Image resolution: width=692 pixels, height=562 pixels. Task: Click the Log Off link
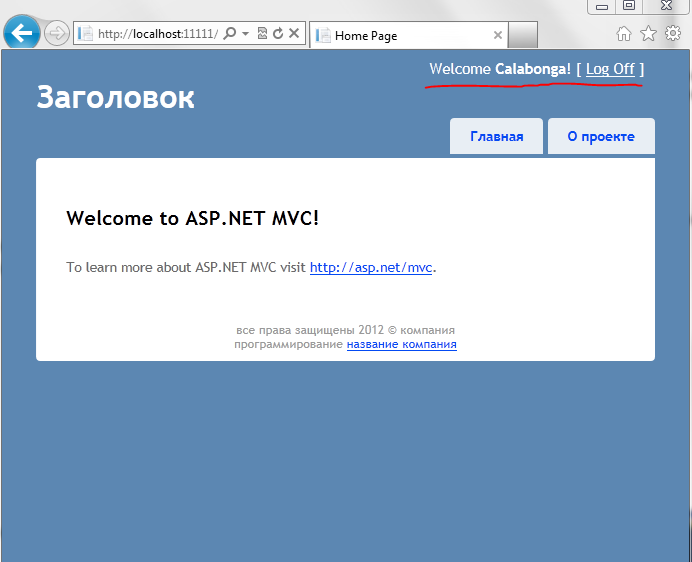pyautogui.click(x=610, y=69)
